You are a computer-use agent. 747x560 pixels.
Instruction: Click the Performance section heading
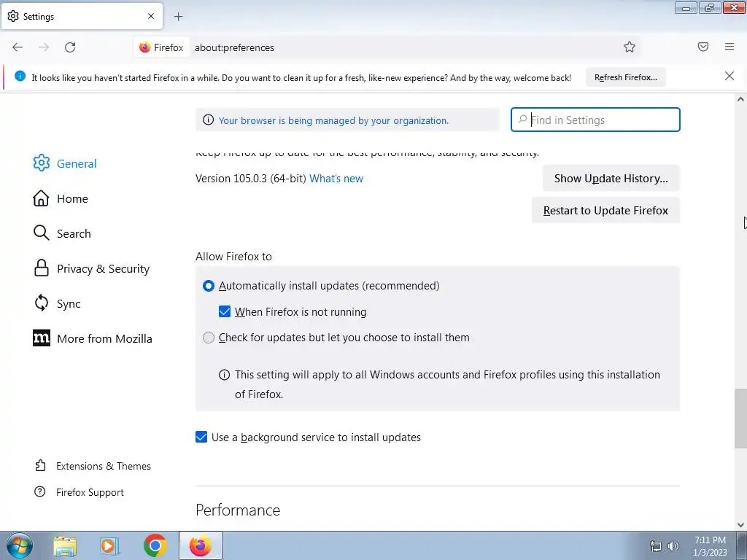coord(238,510)
